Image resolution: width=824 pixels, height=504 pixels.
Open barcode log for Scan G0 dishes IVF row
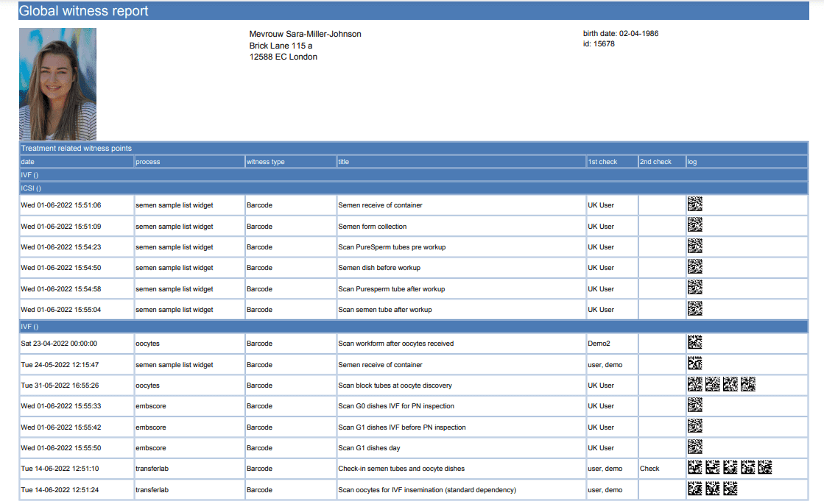[694, 405]
